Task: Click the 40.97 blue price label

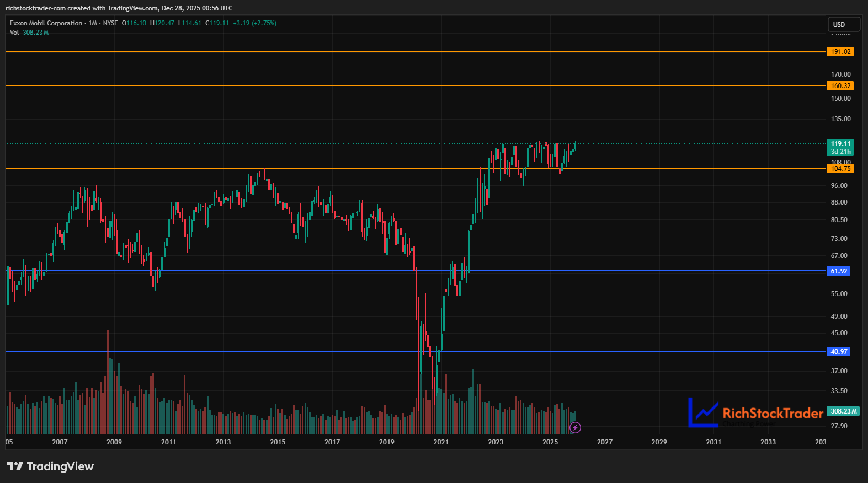Action: coord(838,352)
